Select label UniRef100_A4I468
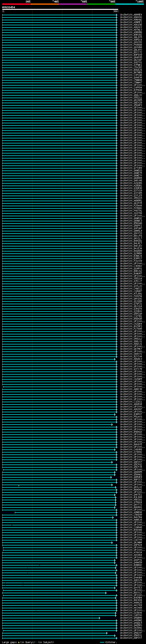146x644 pixels. [131, 608]
